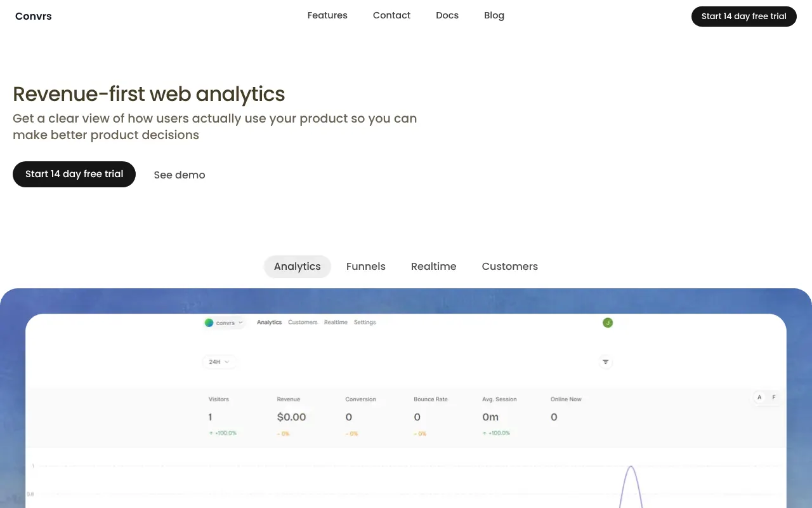The image size is (812, 508).
Task: Click the hero Start 14 day free trial button
Action: pyautogui.click(x=74, y=174)
